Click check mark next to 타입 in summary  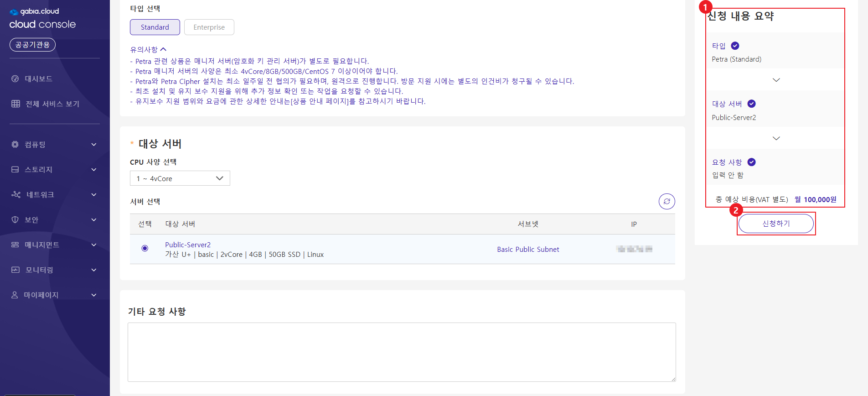[735, 46]
